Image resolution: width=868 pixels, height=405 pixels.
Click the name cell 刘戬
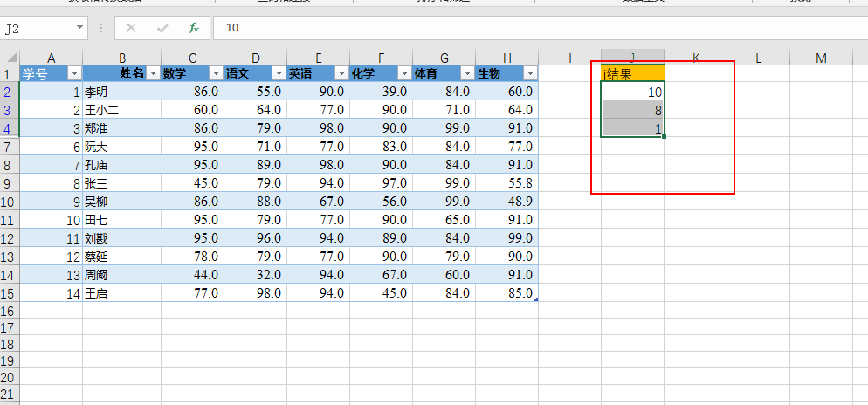(121, 238)
